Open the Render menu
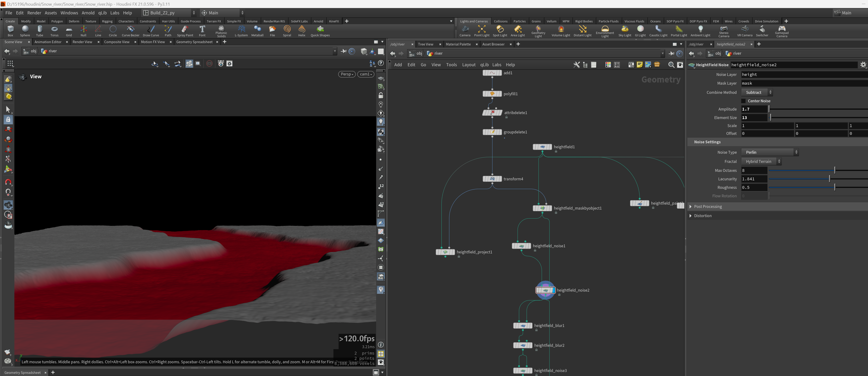868x376 pixels. click(x=34, y=13)
